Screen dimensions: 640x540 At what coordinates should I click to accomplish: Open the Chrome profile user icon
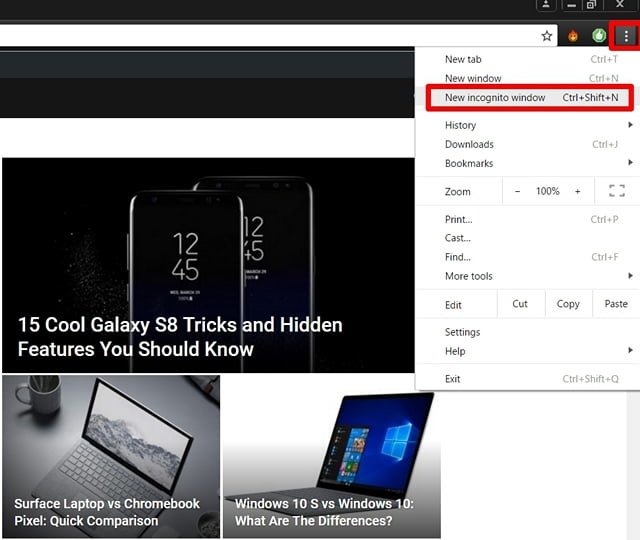pos(546,5)
